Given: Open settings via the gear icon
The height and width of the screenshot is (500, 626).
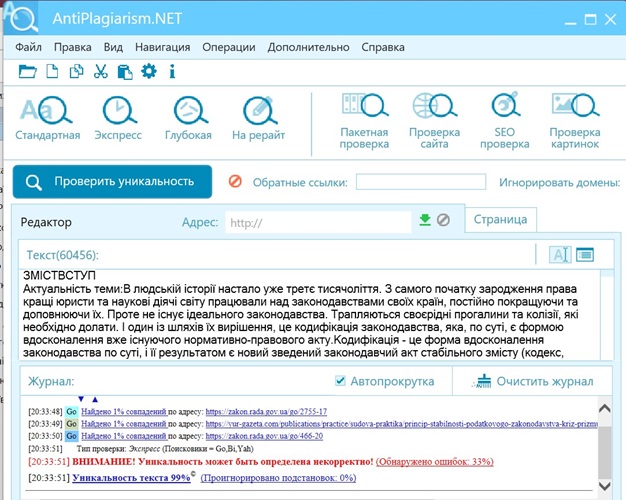Looking at the screenshot, I should point(149,72).
